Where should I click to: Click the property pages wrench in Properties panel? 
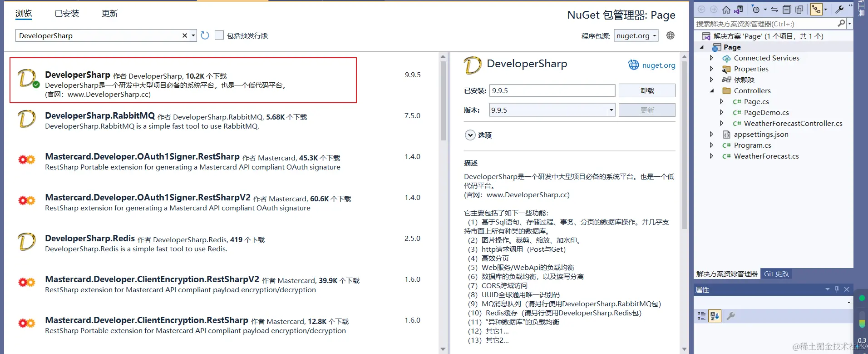tap(730, 316)
